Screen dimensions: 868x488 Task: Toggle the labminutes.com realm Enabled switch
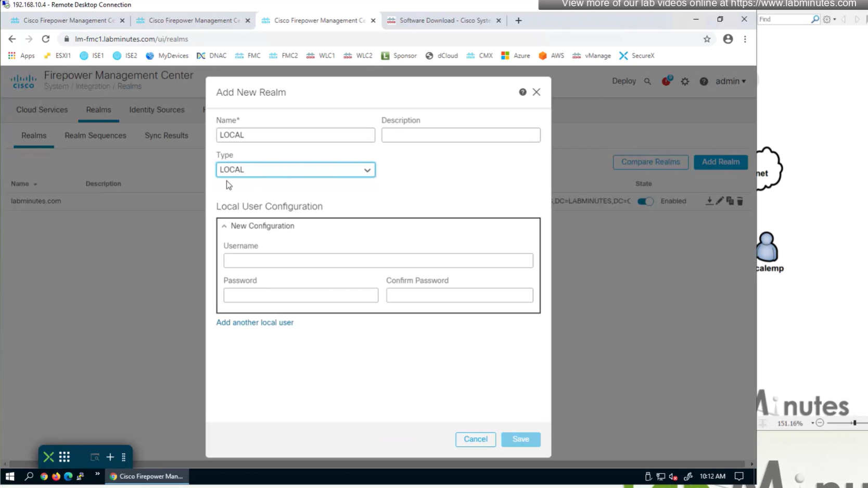pos(645,202)
